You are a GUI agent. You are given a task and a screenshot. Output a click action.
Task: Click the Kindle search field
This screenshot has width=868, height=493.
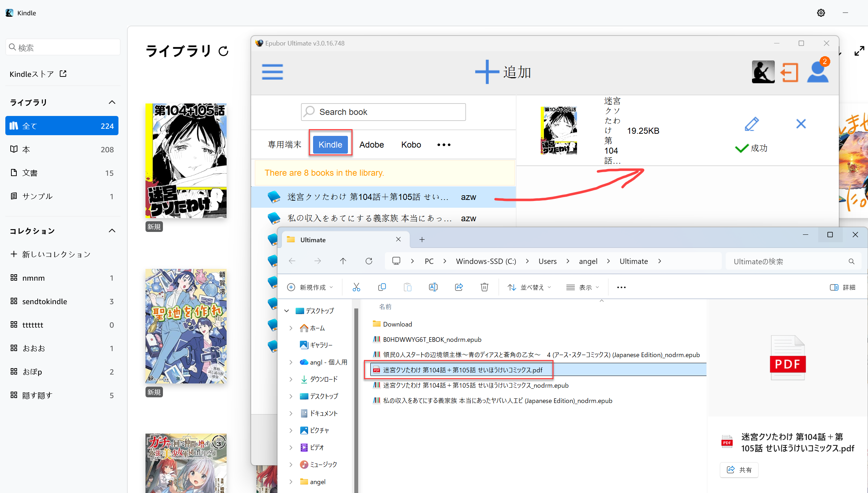click(63, 47)
